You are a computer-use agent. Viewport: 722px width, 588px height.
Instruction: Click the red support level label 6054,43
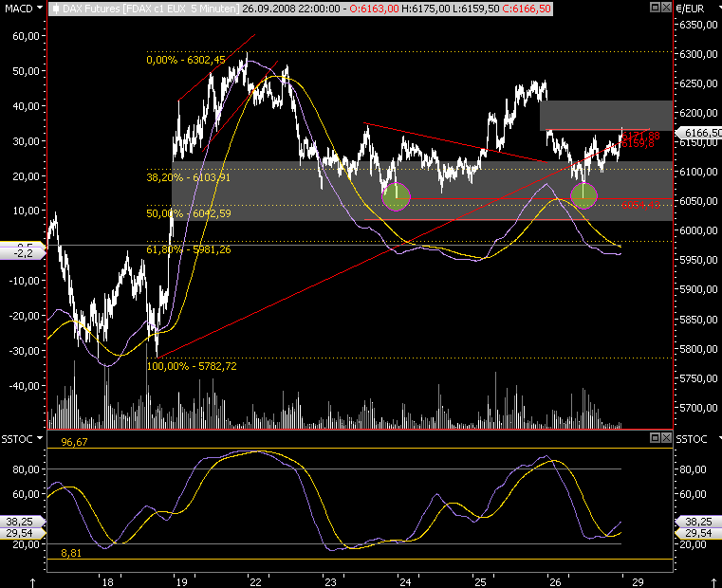(640, 205)
